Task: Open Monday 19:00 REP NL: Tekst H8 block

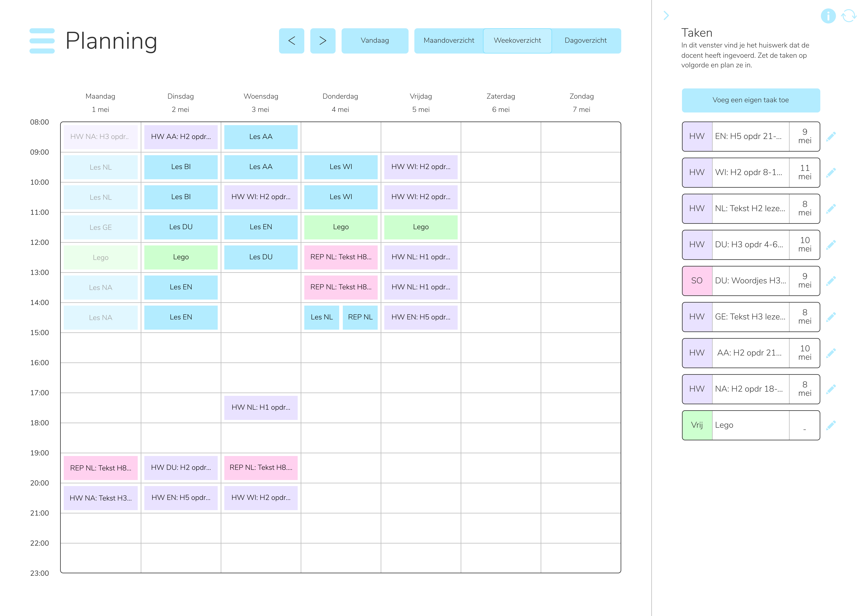Action: (100, 468)
